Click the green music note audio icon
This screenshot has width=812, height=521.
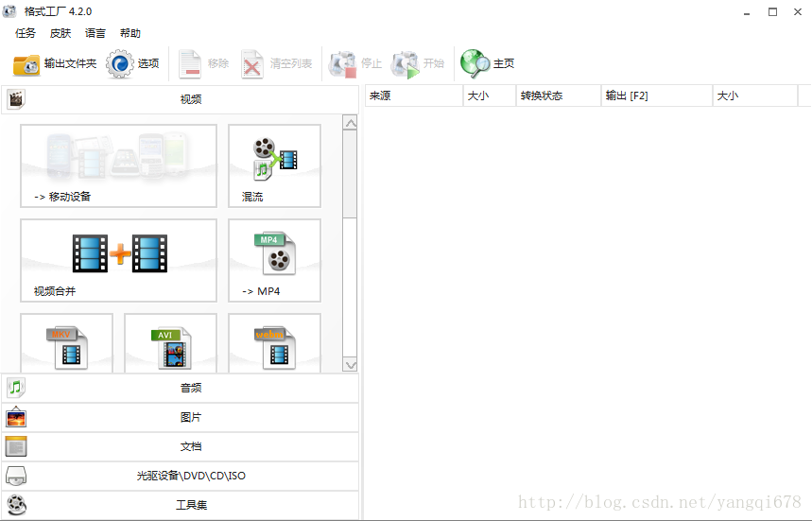tap(16, 388)
